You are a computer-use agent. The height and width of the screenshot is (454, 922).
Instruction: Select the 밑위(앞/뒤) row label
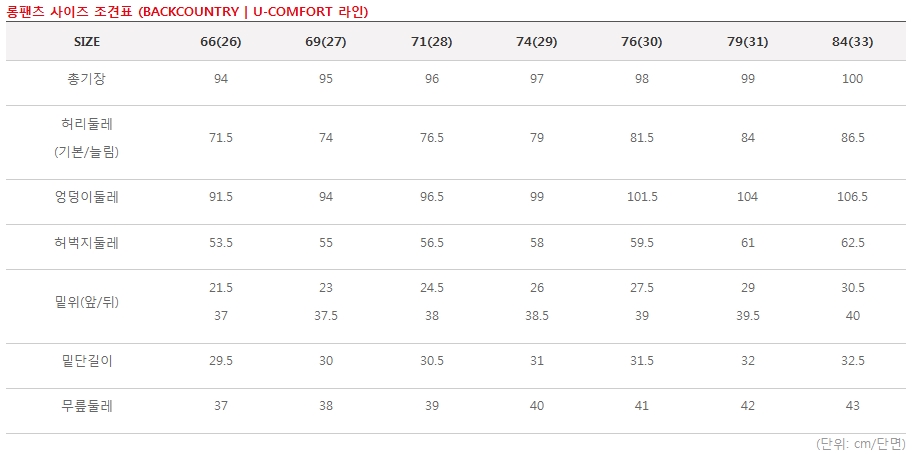[x=87, y=301]
